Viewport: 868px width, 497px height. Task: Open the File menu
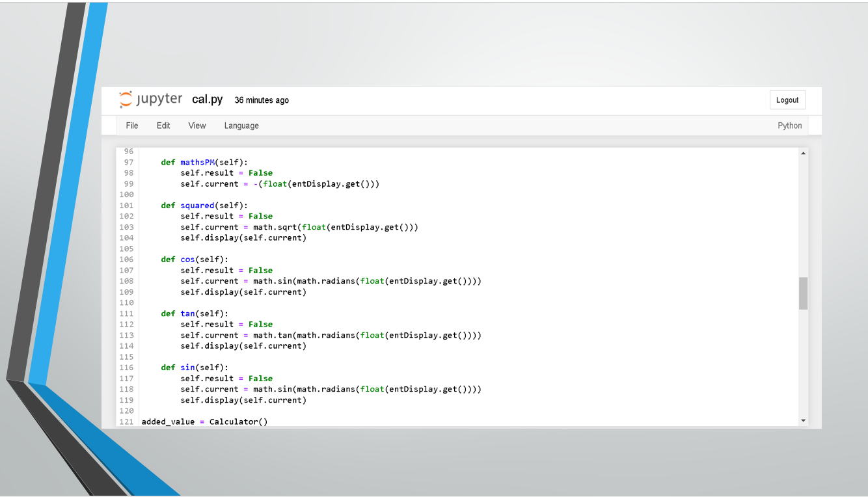(x=132, y=126)
